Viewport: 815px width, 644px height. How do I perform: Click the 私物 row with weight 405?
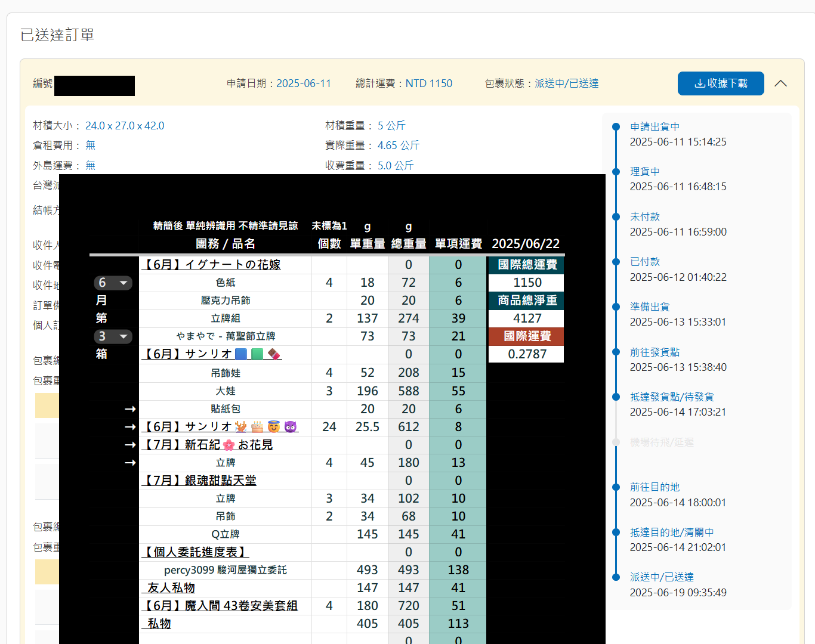click(x=159, y=623)
